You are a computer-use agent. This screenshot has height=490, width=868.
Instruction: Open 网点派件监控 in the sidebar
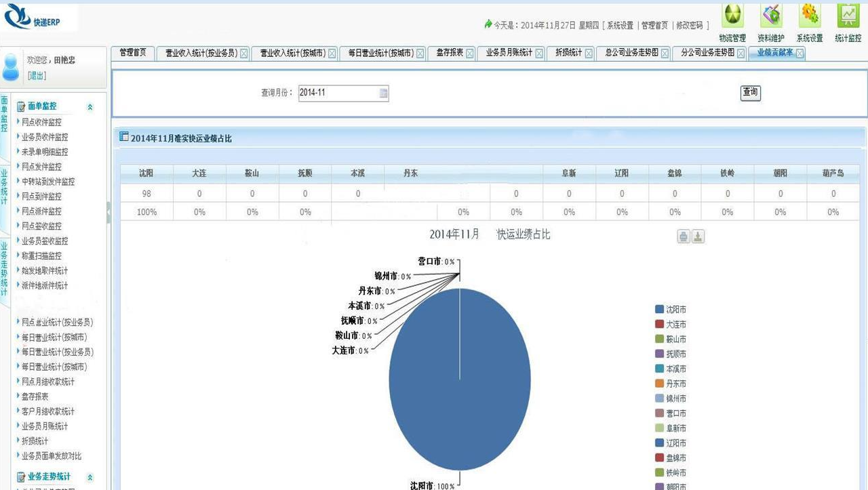coord(41,211)
